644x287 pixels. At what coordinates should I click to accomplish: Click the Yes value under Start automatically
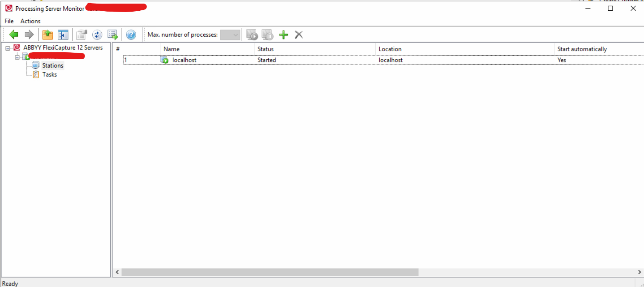point(562,60)
